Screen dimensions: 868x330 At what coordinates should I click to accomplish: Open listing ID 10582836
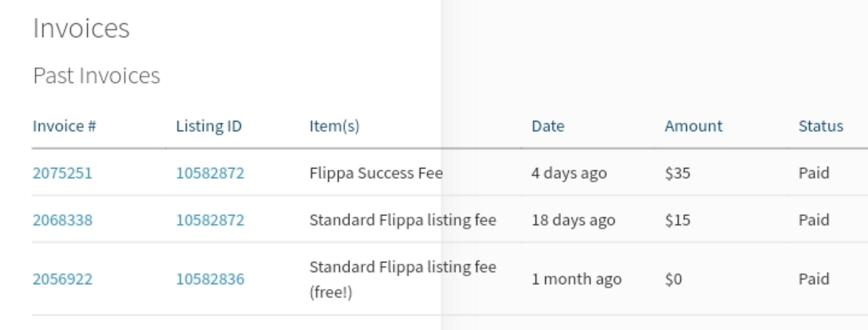pyautogui.click(x=210, y=279)
